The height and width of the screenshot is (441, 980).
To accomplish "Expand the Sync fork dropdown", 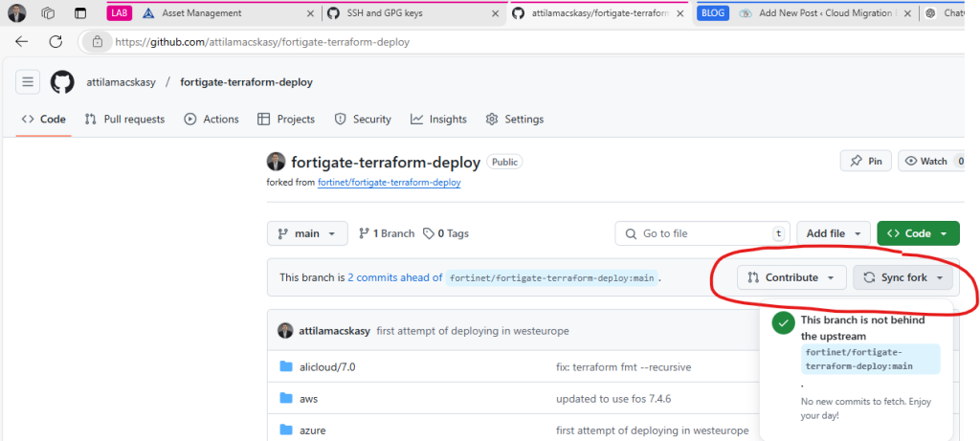I will click(x=902, y=277).
